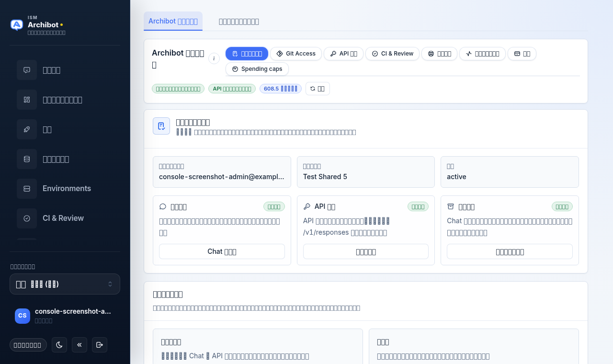This screenshot has width=613, height=364.
Task: Click the archive box icon in third card
Action: [x=451, y=206]
